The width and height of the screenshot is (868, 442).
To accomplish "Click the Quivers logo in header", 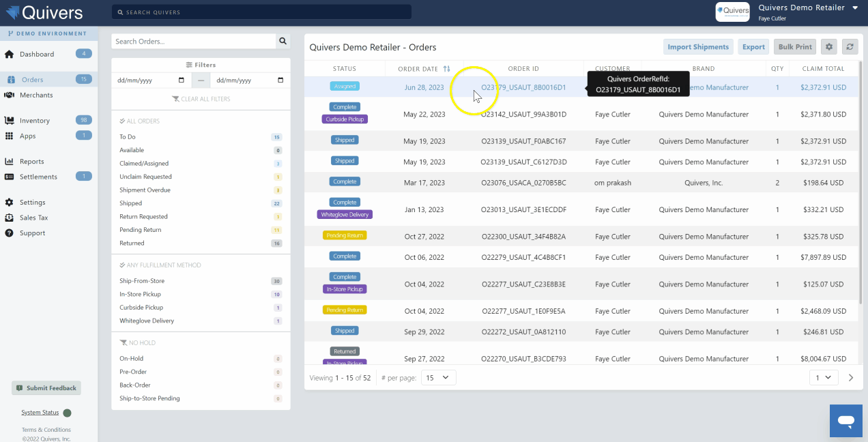I will 45,12.
